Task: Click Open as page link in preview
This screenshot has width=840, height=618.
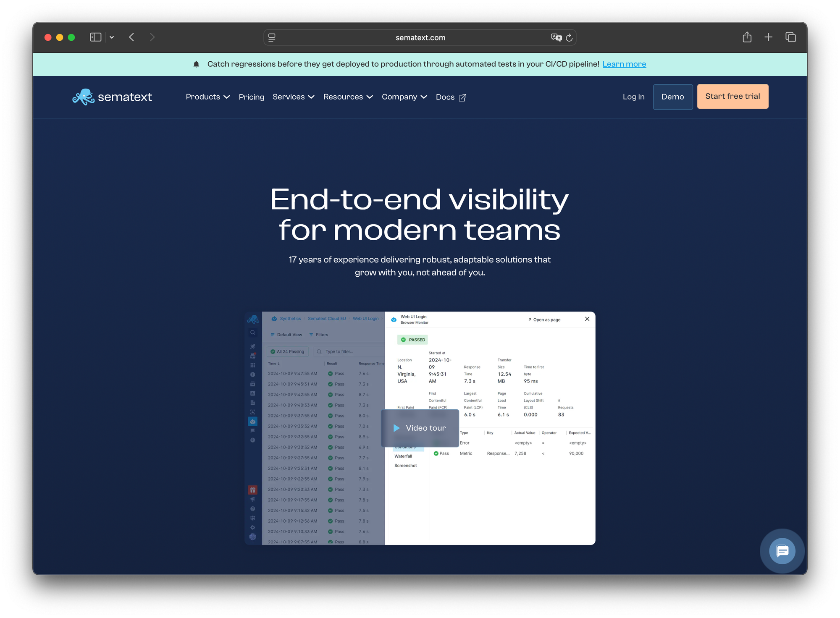Action: pyautogui.click(x=544, y=320)
